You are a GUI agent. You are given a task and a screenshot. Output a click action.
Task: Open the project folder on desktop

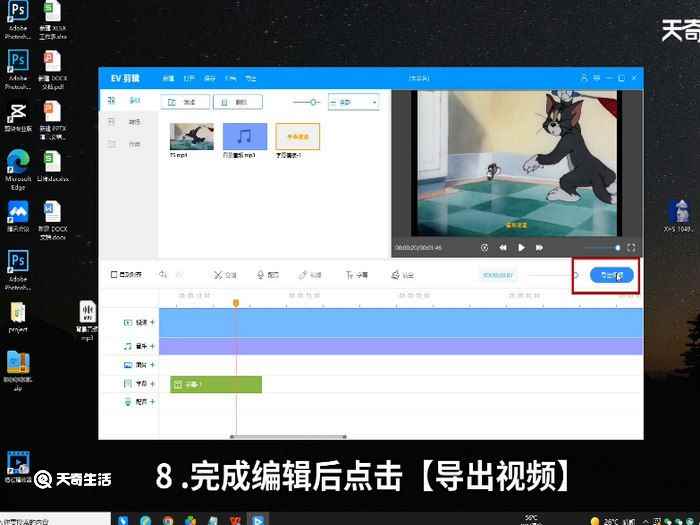pyautogui.click(x=18, y=317)
